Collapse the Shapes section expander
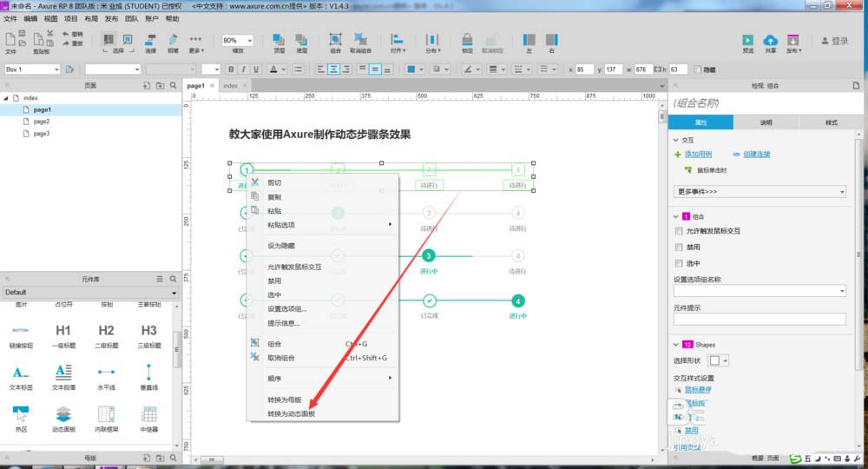Image resolution: width=868 pixels, height=469 pixels. [x=676, y=345]
